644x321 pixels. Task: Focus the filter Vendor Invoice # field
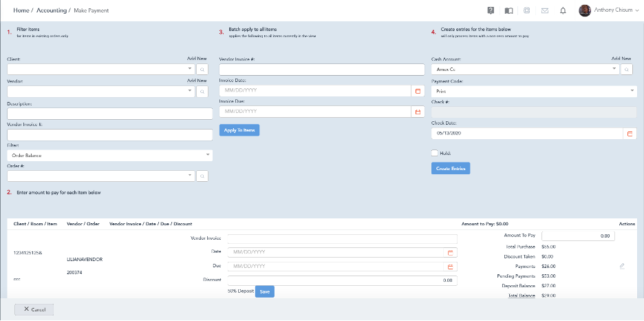coord(109,135)
